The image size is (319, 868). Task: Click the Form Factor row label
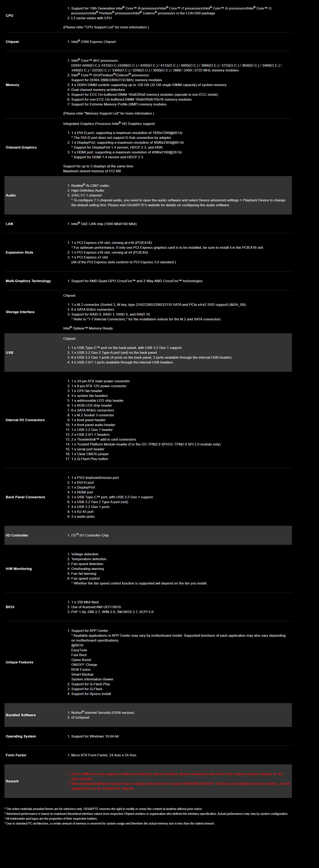[16, 755]
